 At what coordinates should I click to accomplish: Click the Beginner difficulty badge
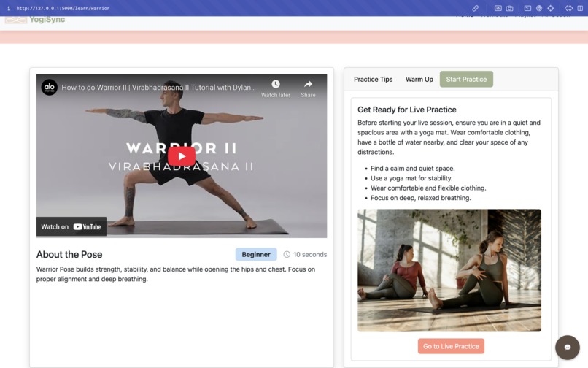click(256, 254)
